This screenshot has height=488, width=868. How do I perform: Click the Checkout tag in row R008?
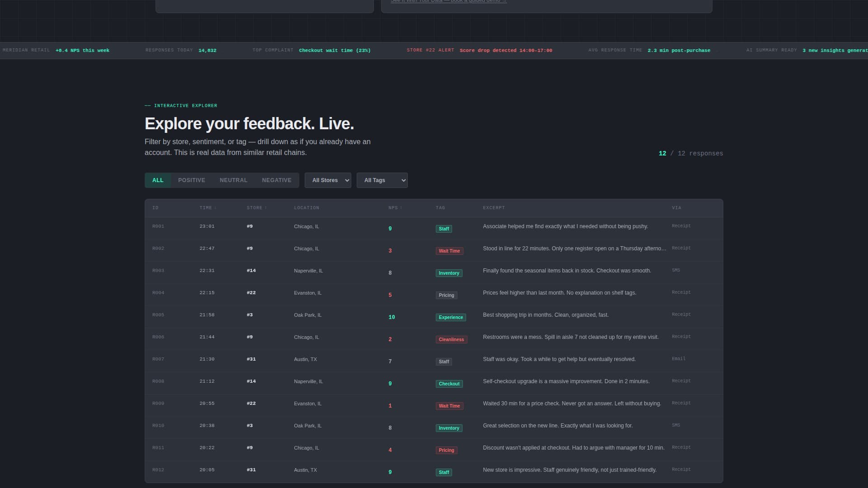[x=449, y=384]
